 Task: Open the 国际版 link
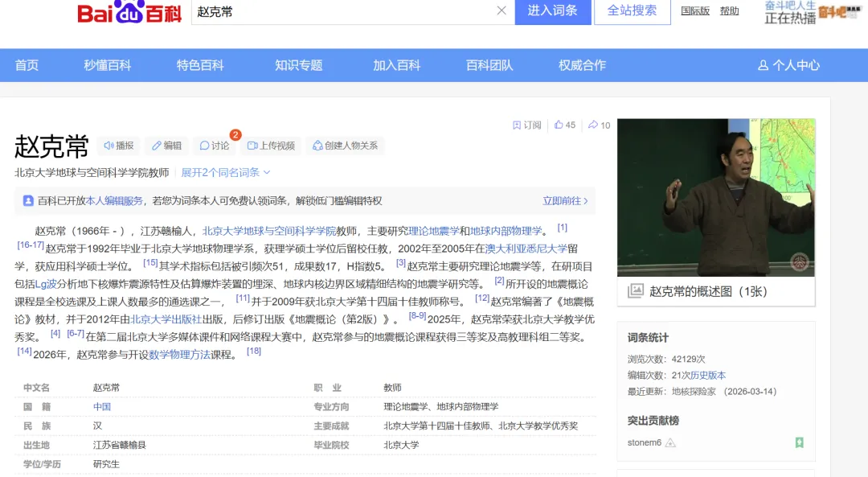tap(694, 10)
